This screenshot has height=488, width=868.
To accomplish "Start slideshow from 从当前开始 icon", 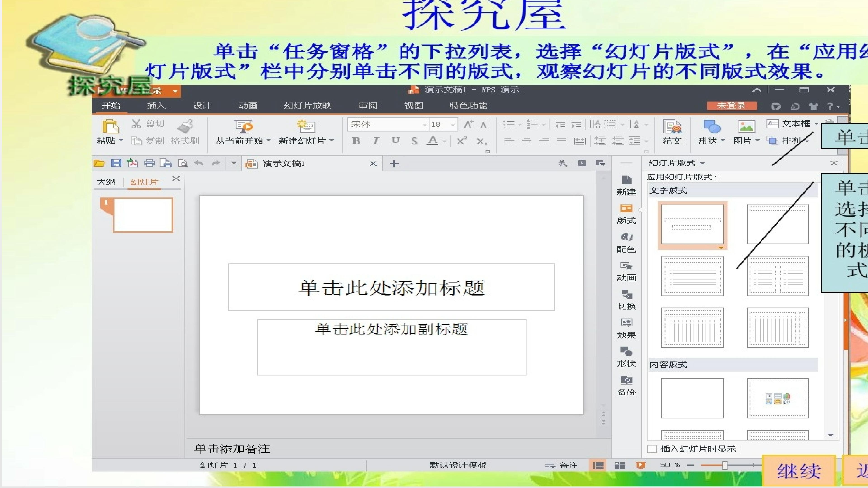I will [243, 126].
